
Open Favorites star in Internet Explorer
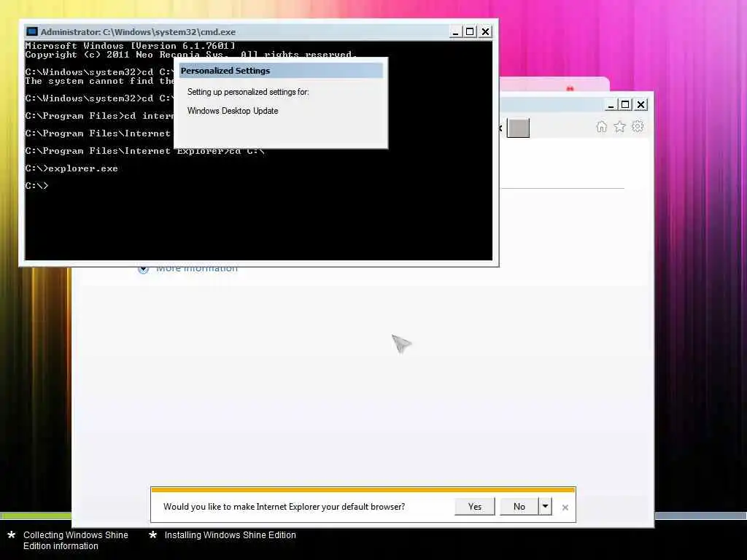click(619, 127)
